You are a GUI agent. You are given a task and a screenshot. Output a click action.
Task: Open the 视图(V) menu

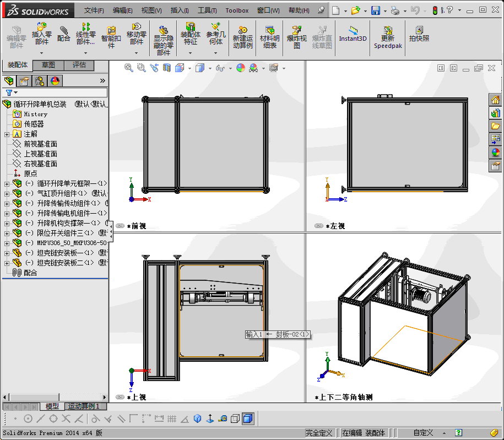(151, 10)
